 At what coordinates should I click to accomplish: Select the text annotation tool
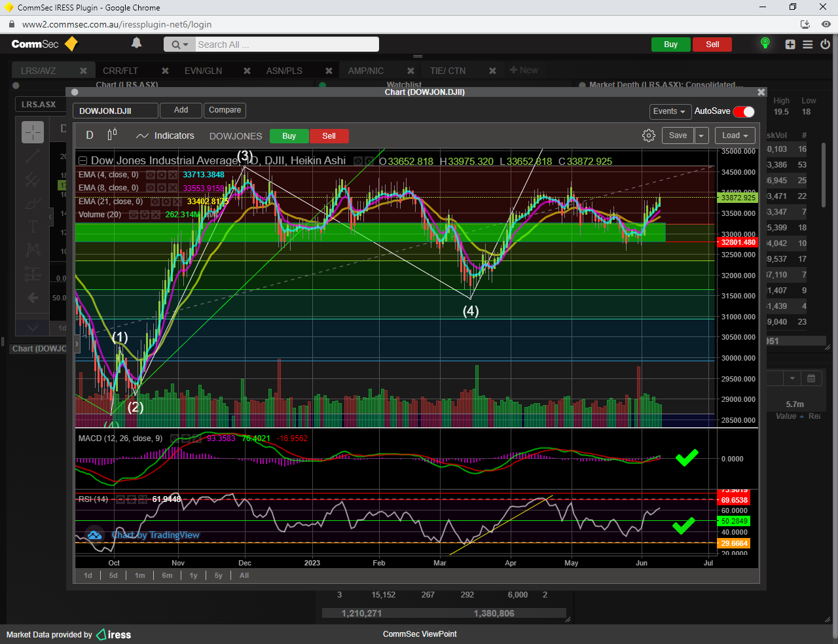(x=33, y=226)
